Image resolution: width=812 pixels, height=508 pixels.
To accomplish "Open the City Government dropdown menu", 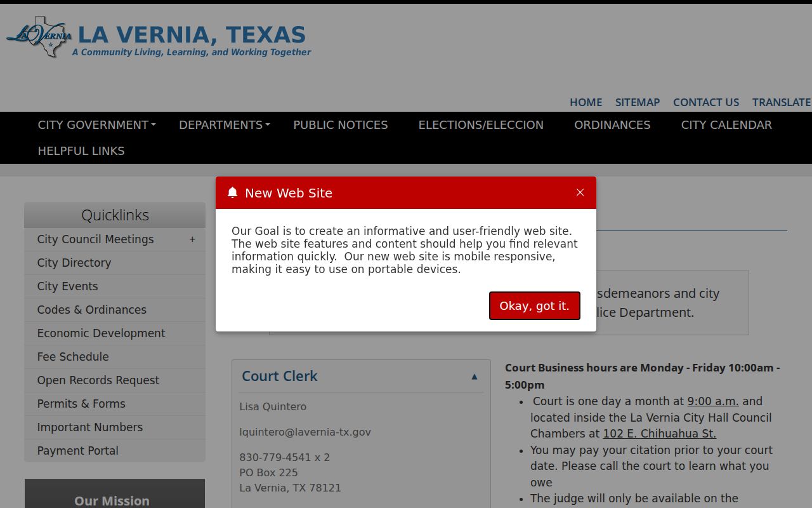I will tap(96, 125).
